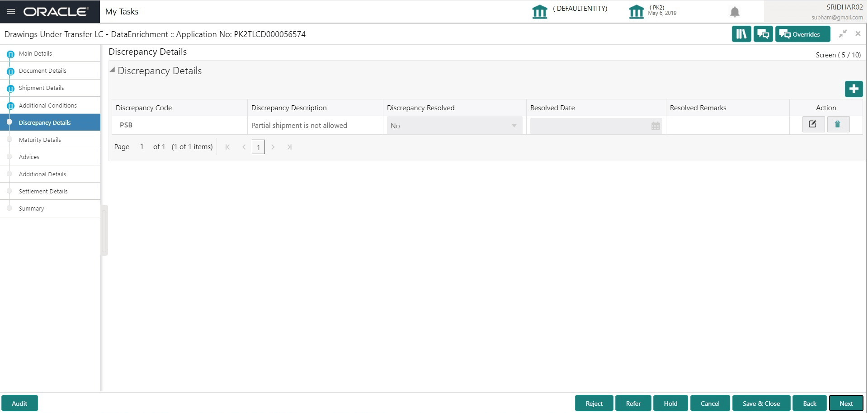The width and height of the screenshot is (868, 413).
Task: Go to first page of discrepancies
Action: pos(227,147)
